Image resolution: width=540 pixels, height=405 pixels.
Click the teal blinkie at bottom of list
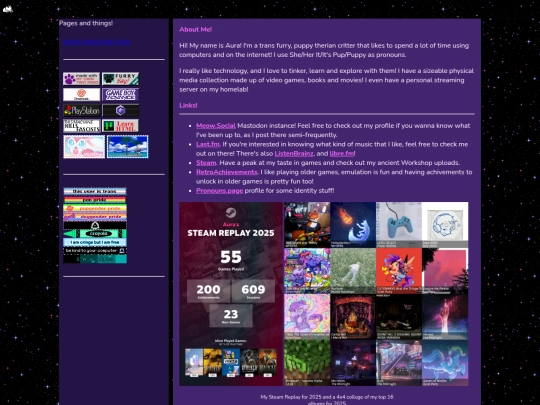[95, 259]
